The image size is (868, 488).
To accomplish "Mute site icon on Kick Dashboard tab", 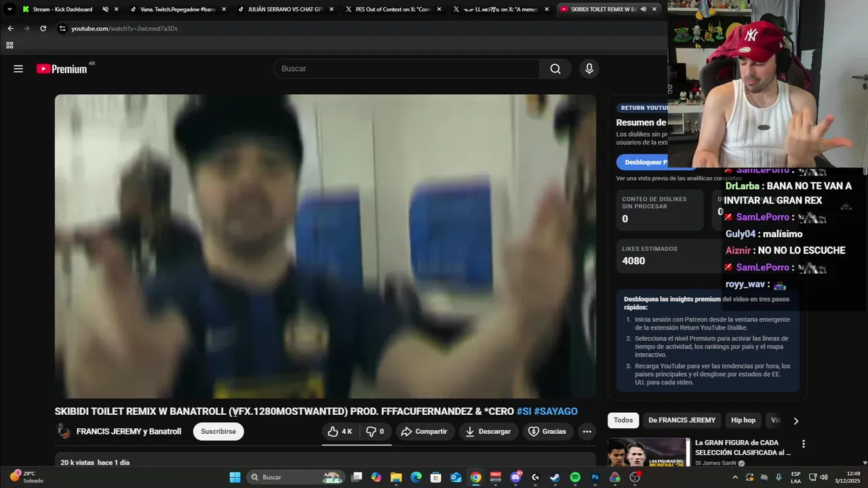I will (x=105, y=9).
